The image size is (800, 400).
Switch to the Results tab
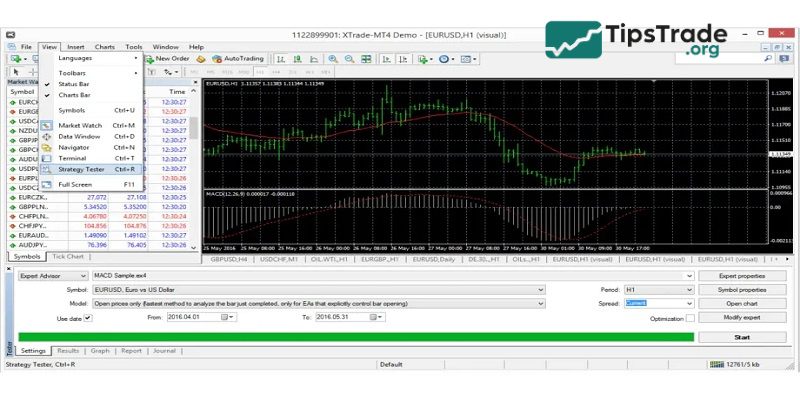click(x=68, y=351)
